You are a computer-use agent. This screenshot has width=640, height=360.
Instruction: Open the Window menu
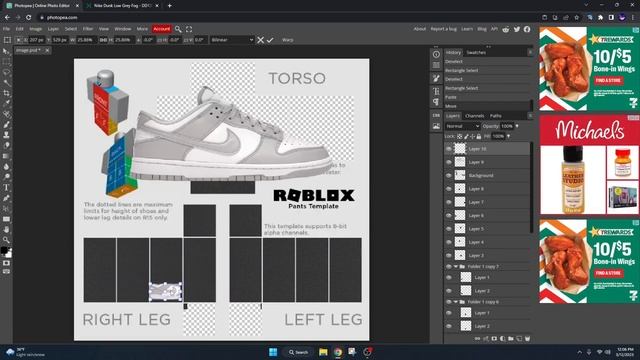click(122, 29)
